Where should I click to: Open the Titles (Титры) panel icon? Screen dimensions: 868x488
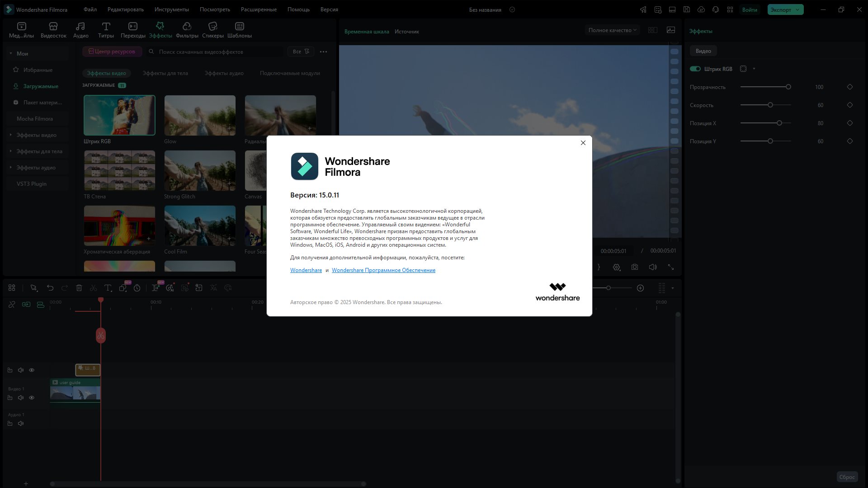click(x=106, y=27)
